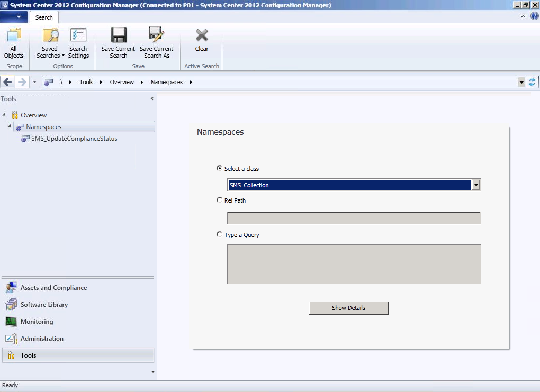The width and height of the screenshot is (540, 392).
Task: Open the Monitoring workspace
Action: pos(78,322)
